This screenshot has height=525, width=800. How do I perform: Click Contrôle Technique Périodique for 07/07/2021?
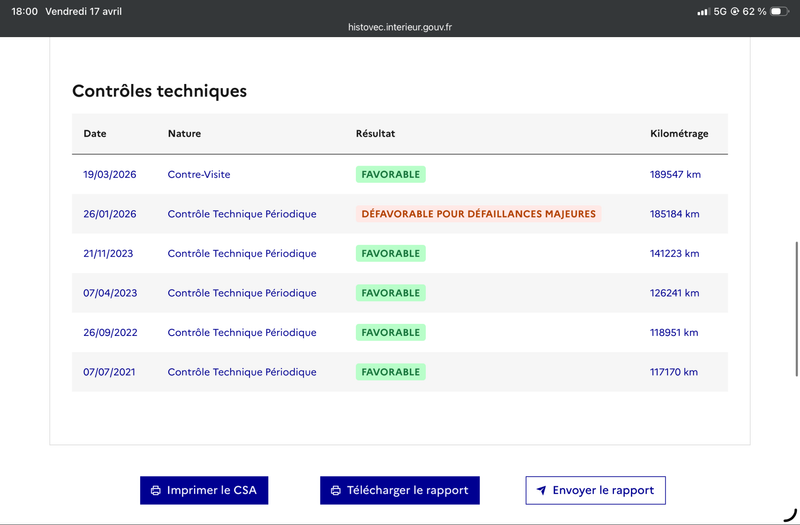click(242, 372)
